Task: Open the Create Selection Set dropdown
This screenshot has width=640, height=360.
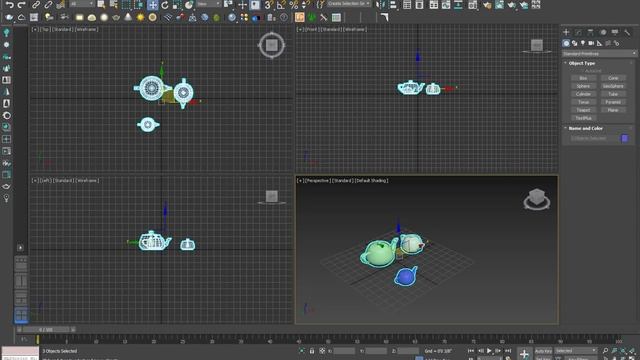Action: [349, 4]
